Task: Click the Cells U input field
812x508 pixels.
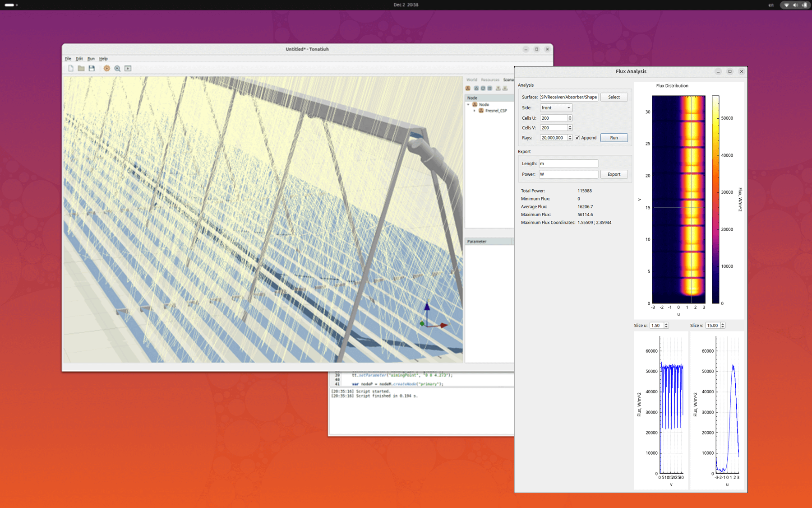Action: pyautogui.click(x=554, y=118)
